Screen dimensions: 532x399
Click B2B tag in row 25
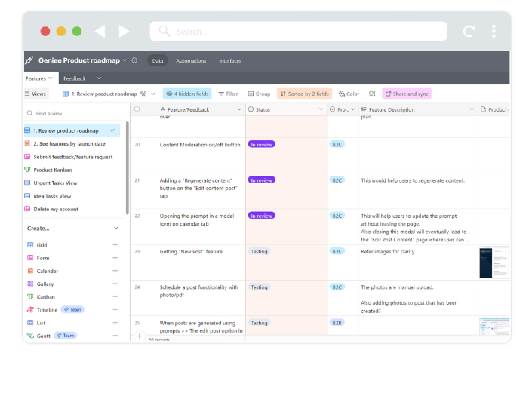pos(337,323)
